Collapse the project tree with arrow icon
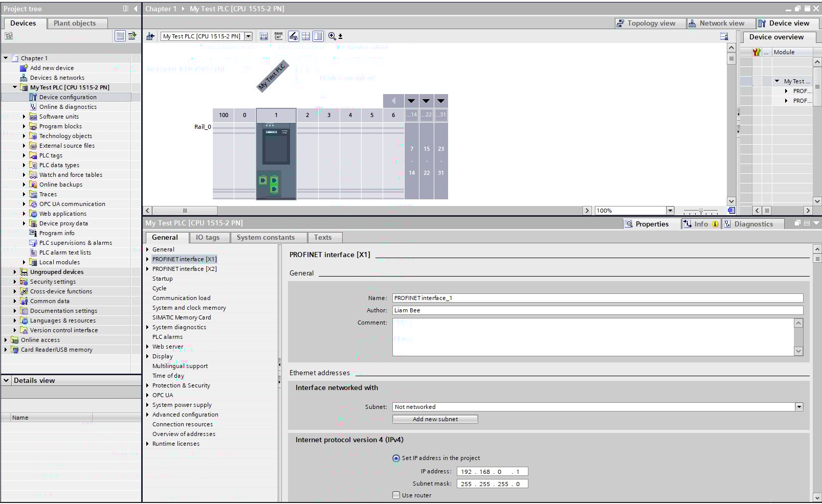This screenshot has height=504, width=822. (136, 9)
